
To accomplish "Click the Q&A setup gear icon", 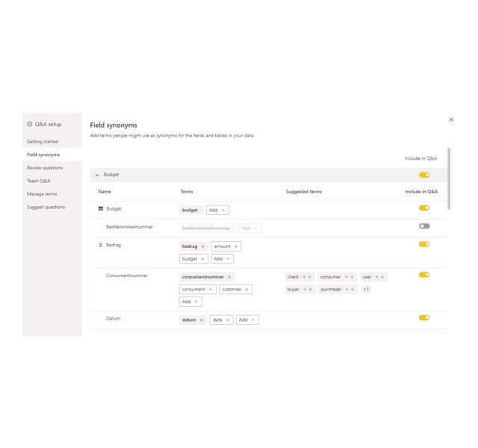I will [30, 124].
